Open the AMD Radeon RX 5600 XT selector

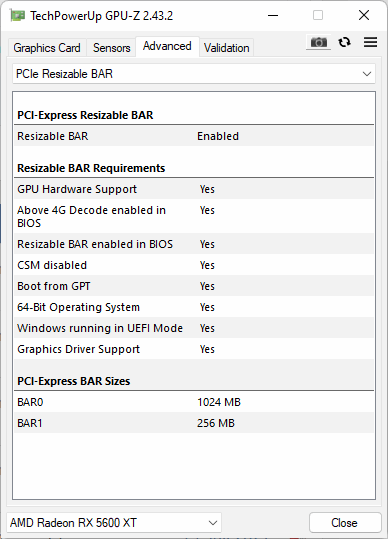pyautogui.click(x=114, y=523)
